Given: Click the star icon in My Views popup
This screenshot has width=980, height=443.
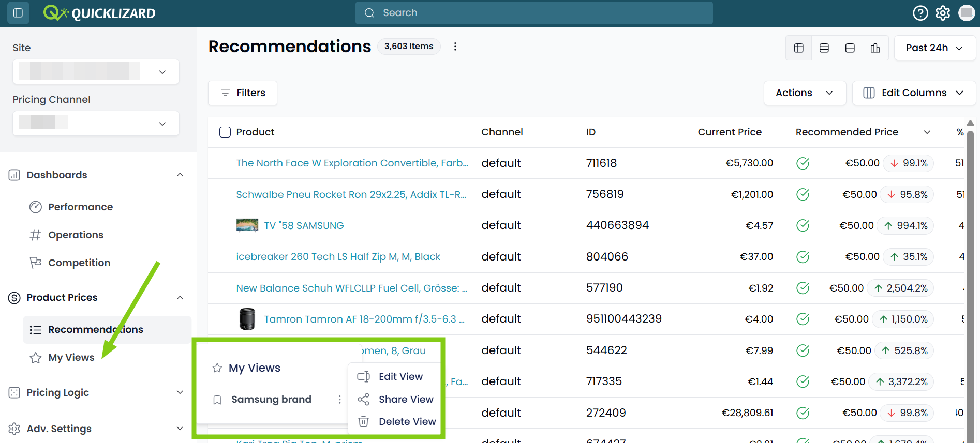Looking at the screenshot, I should [217, 368].
